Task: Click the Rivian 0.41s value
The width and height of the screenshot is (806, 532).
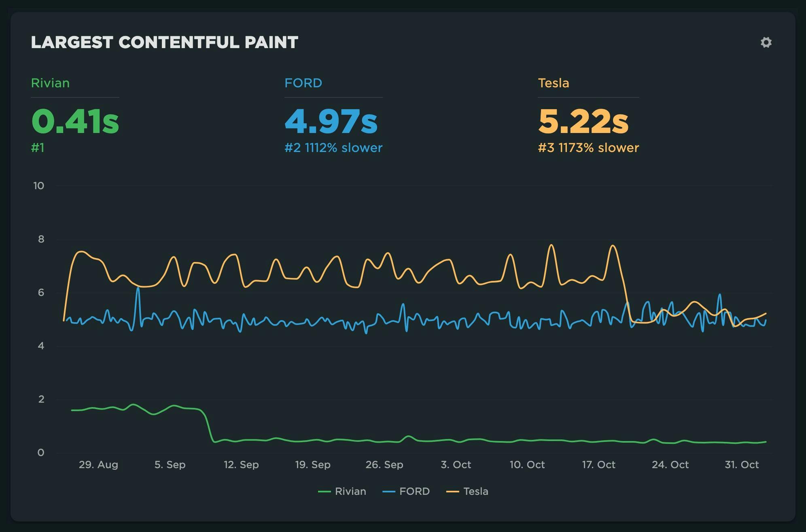Action: coord(75,122)
